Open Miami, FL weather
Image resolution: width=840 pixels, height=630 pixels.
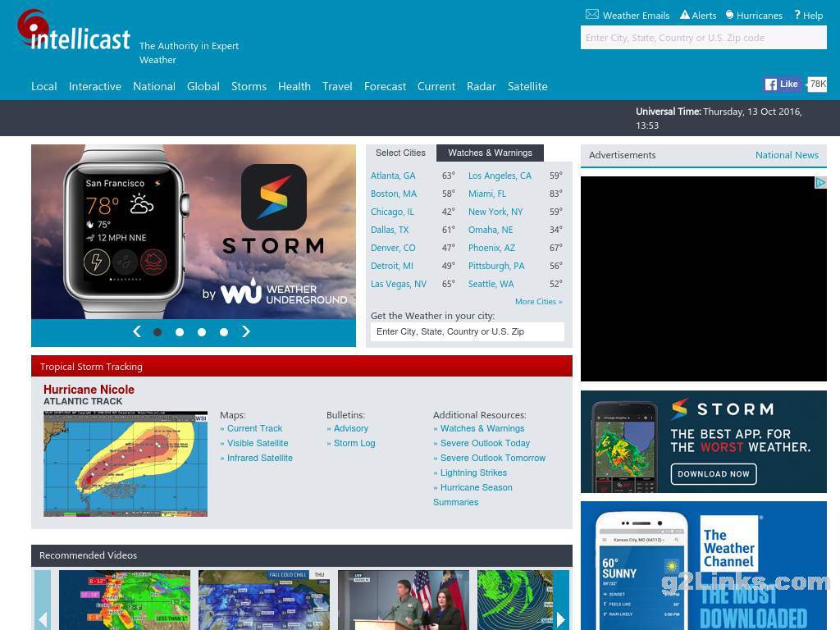pos(487,194)
